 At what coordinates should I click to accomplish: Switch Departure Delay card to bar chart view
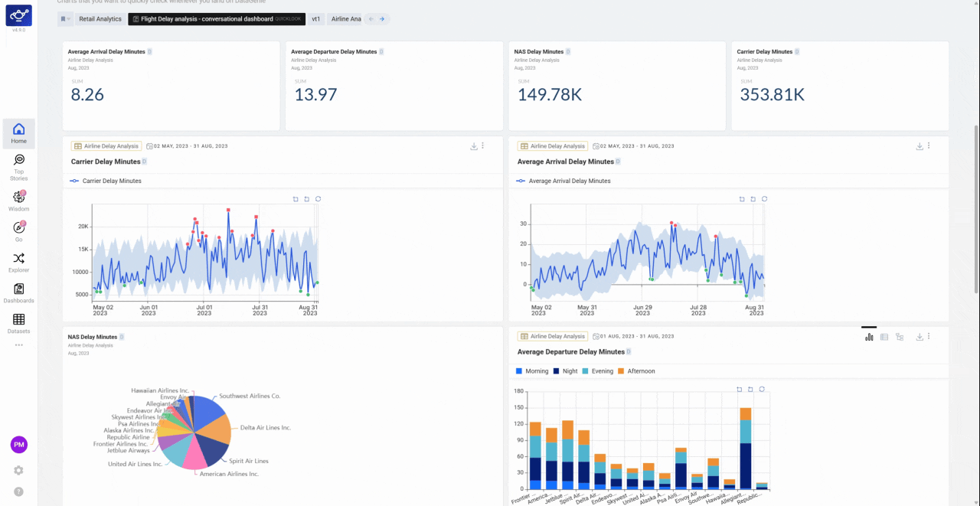869,336
